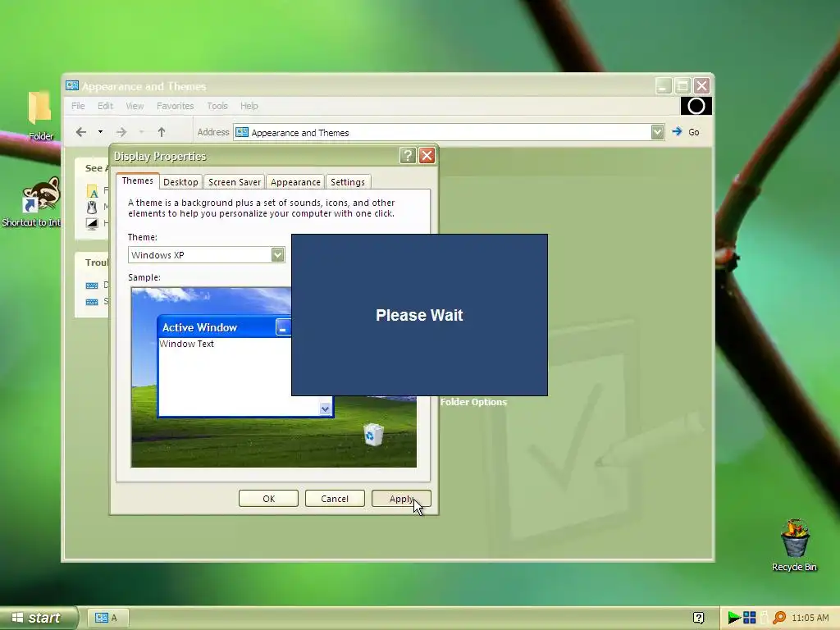Switch to the Screen Saver tab
This screenshot has height=630, width=840.
pos(234,182)
